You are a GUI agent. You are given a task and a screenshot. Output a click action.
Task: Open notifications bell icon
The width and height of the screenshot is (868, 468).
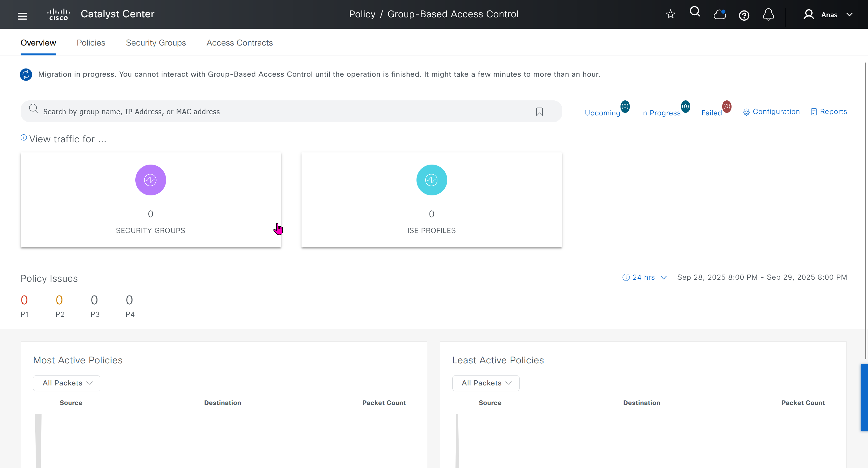[x=768, y=14]
